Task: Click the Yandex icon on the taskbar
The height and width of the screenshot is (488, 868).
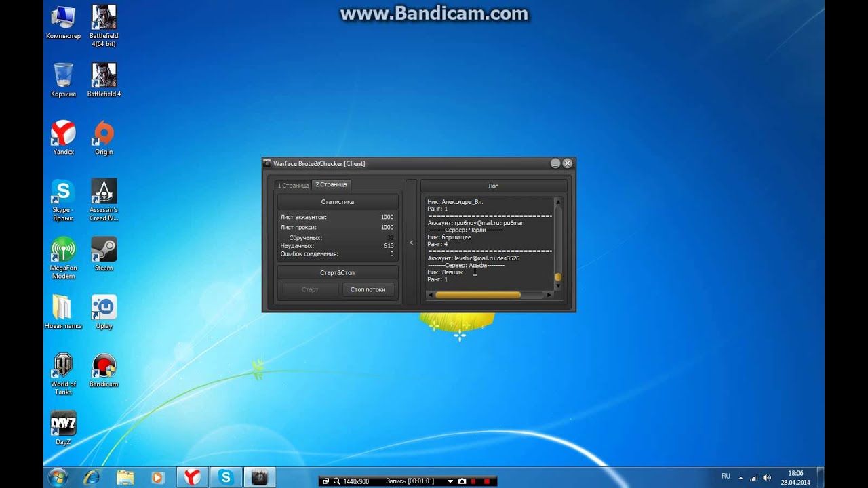Action: coord(193,477)
